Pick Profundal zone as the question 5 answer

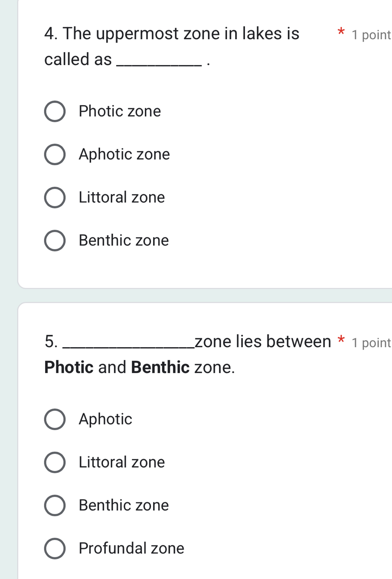[54, 548]
